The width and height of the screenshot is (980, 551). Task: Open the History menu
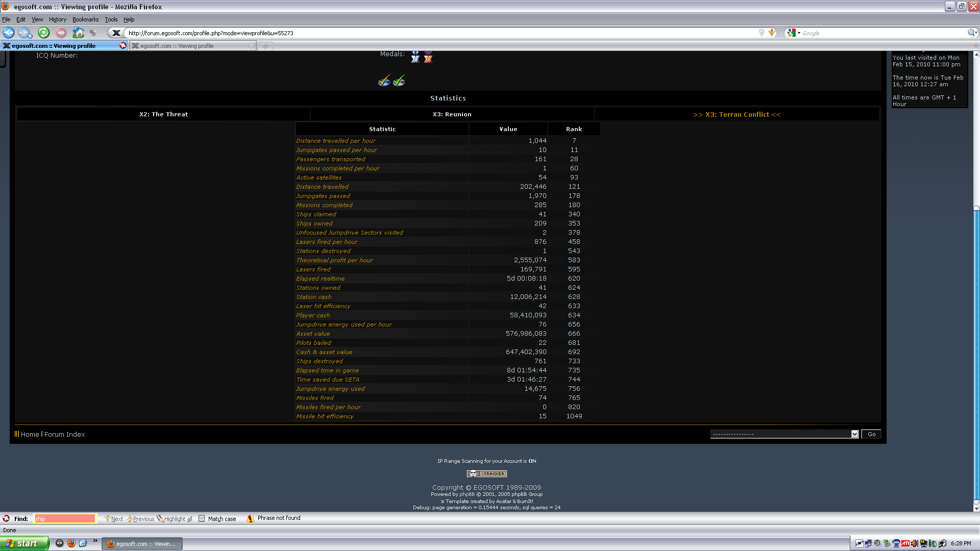[x=58, y=19]
